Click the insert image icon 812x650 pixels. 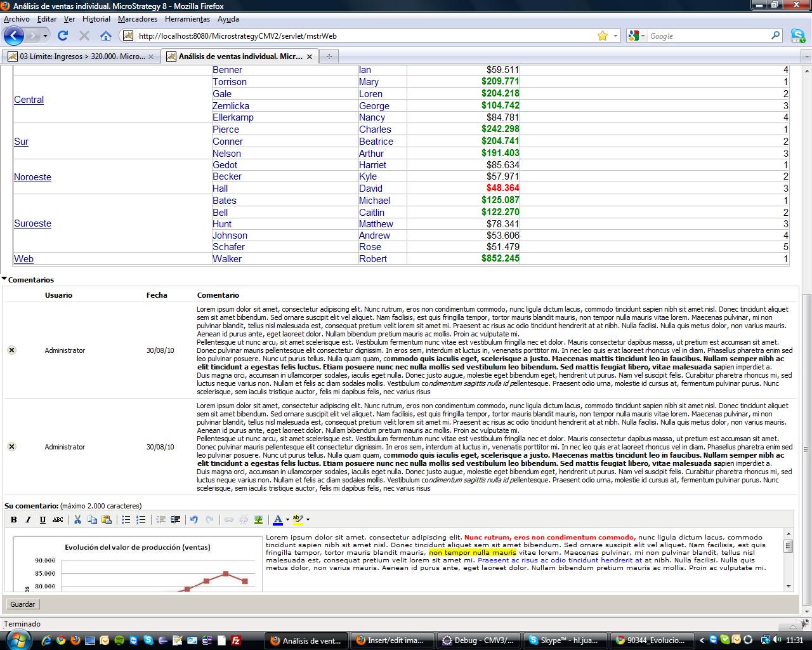click(258, 520)
